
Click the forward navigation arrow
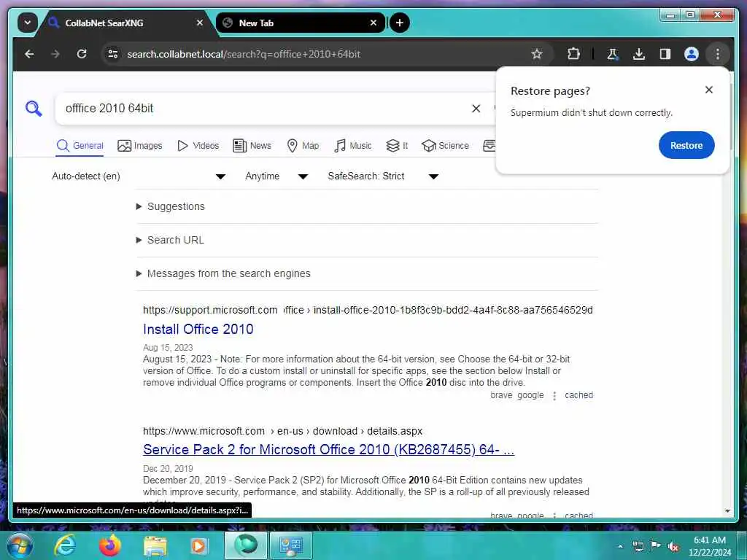coord(55,54)
